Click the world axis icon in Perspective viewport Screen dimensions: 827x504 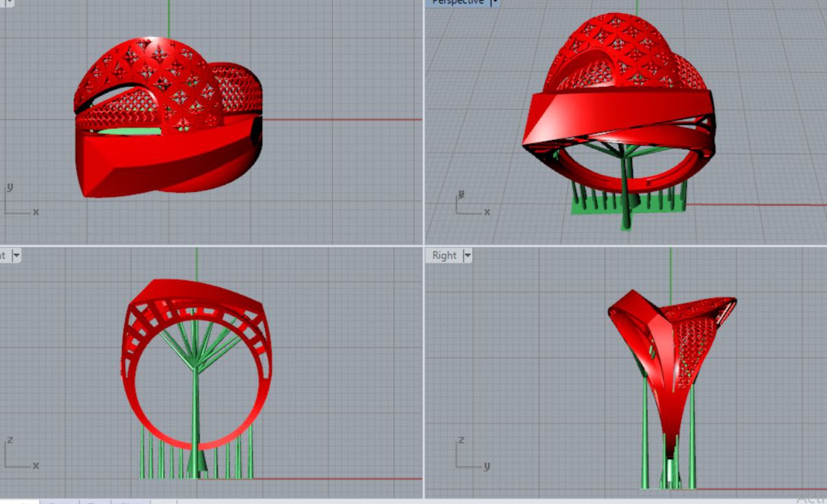pos(470,204)
